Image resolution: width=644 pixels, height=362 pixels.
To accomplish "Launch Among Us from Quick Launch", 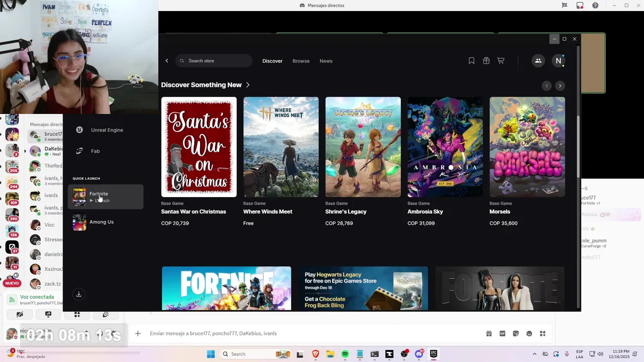I will click(106, 222).
